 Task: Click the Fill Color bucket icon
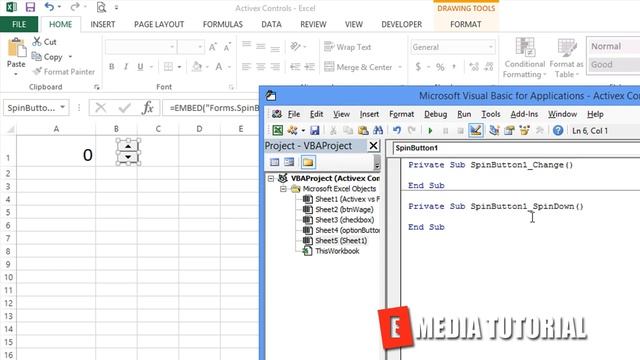tap(197, 67)
